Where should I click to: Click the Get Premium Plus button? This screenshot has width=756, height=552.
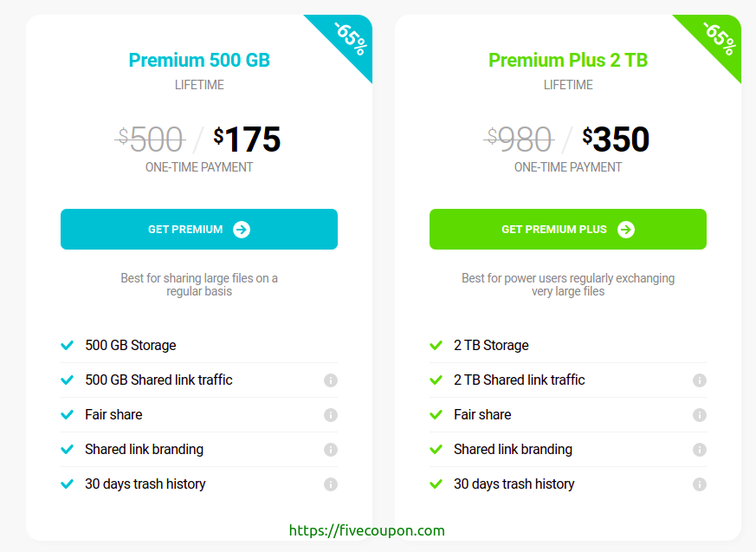pos(567,229)
